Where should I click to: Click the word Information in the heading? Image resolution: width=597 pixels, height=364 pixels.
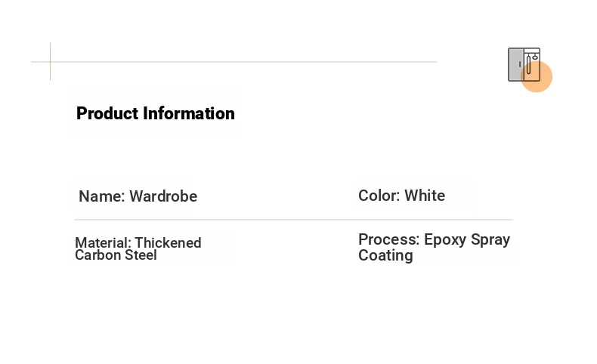189,113
